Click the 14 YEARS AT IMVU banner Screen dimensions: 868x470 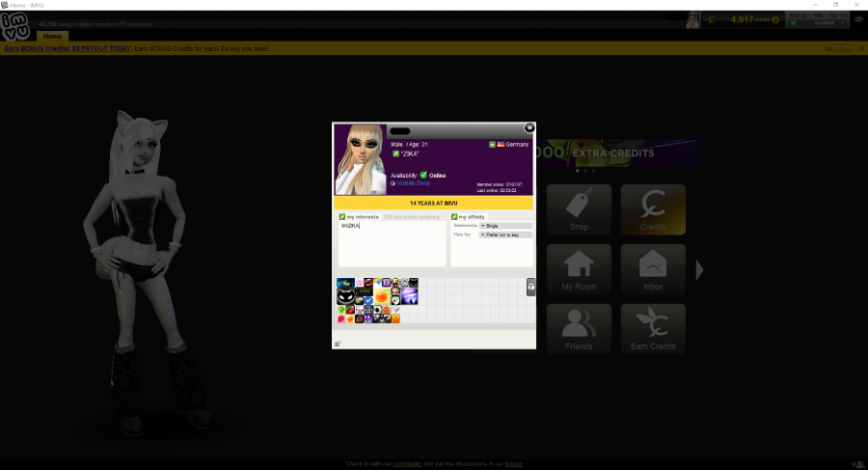pos(433,203)
